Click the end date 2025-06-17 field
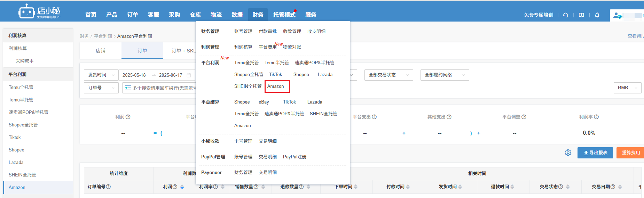644x198 pixels. click(x=171, y=75)
